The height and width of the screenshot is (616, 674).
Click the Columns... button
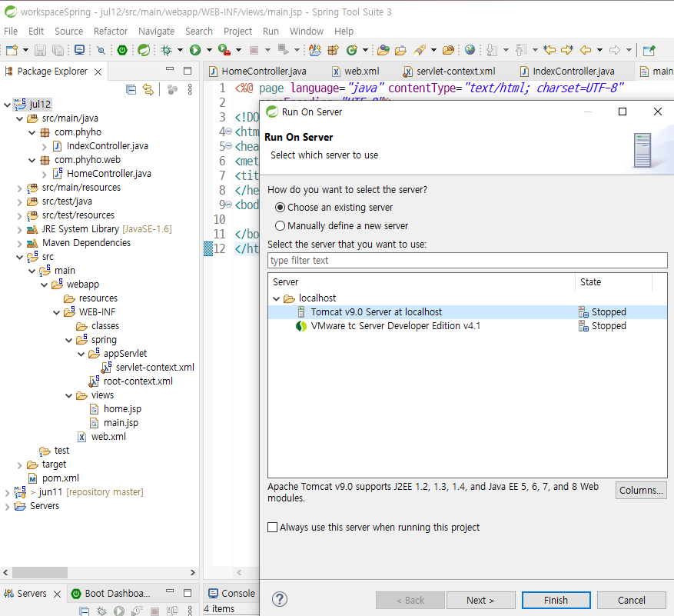click(641, 490)
